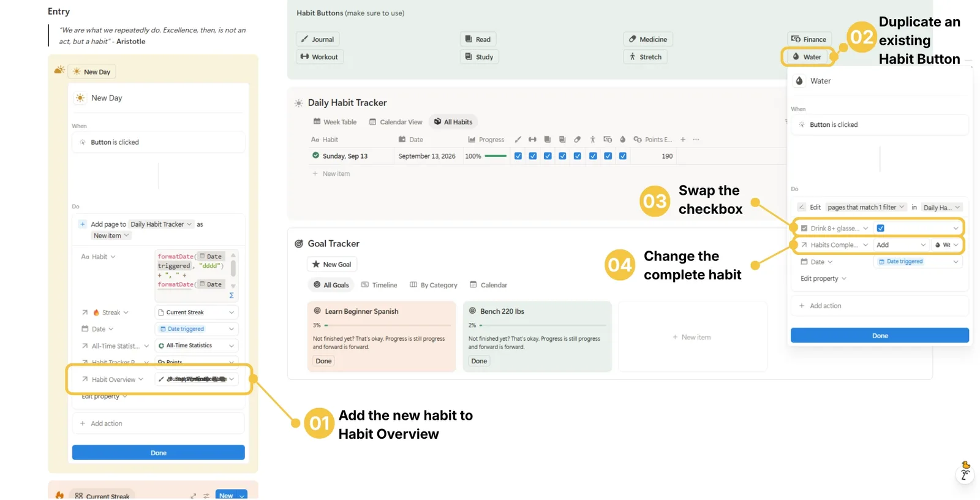Open the Week Table view tab

335,122
